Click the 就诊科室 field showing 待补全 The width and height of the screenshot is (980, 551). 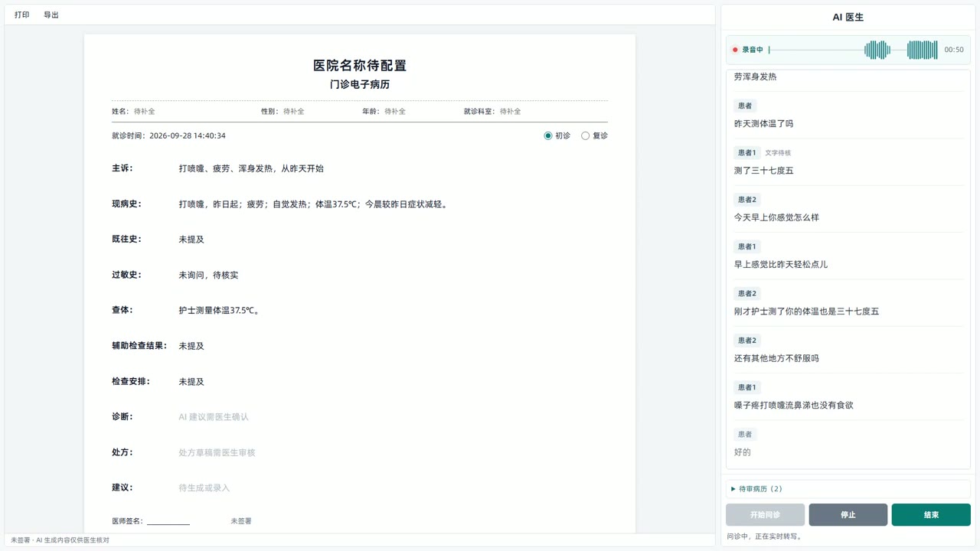(511, 111)
